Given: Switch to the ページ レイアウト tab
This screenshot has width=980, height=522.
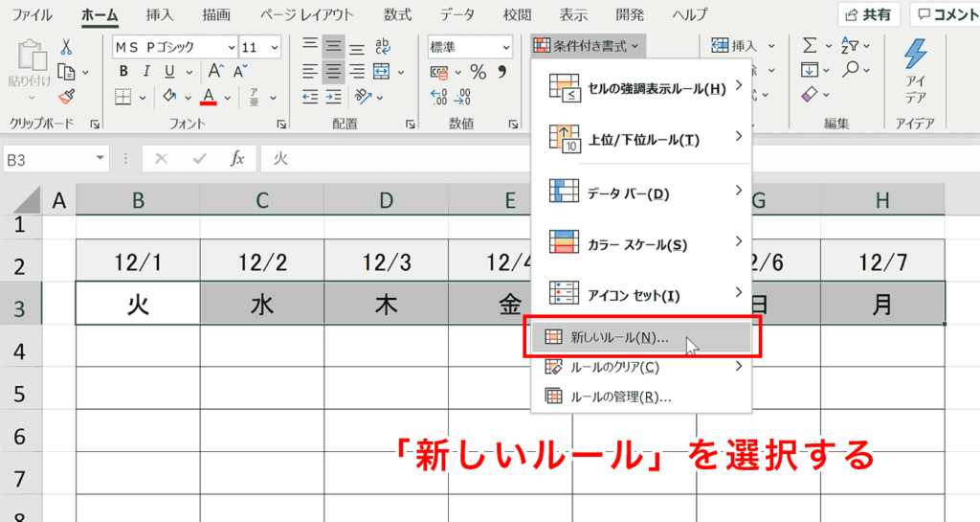Looking at the screenshot, I should 306,14.
